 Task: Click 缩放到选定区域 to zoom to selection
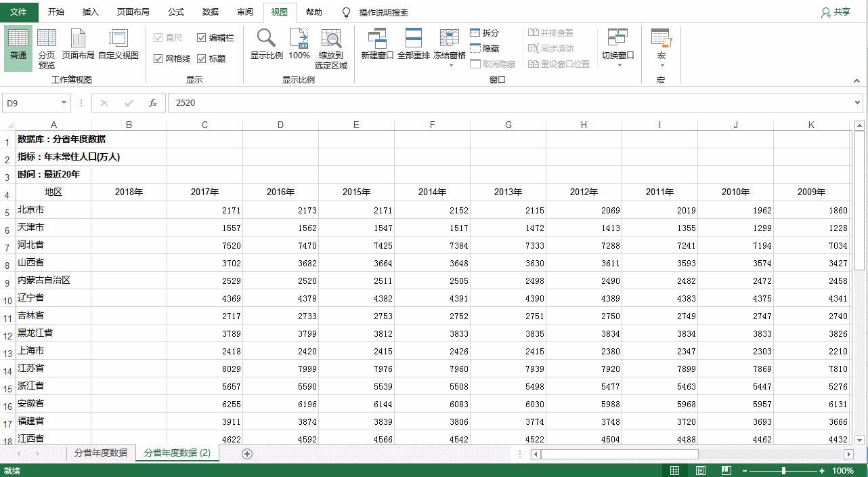coord(331,46)
